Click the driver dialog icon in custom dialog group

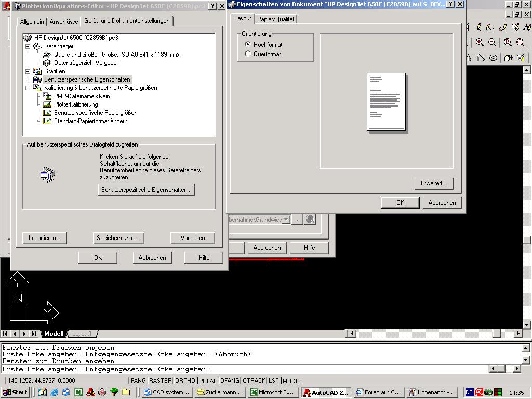pos(47,175)
